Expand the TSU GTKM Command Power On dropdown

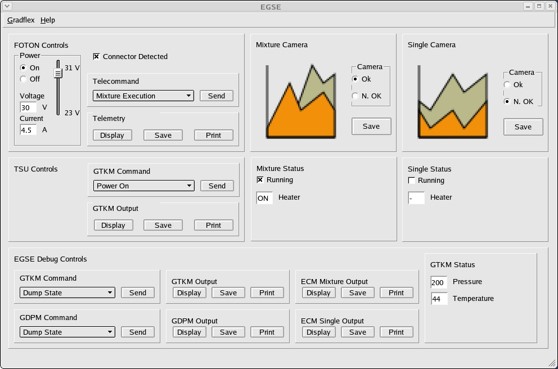(144, 186)
